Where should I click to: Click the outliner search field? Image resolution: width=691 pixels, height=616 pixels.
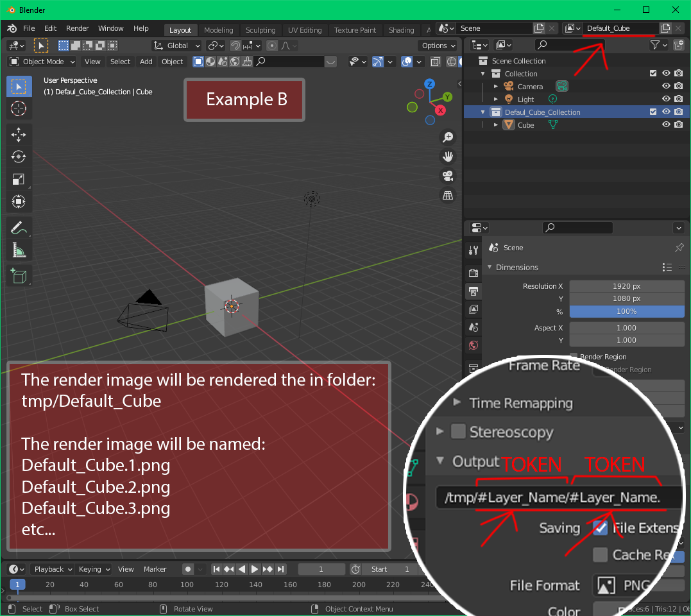[569, 45]
